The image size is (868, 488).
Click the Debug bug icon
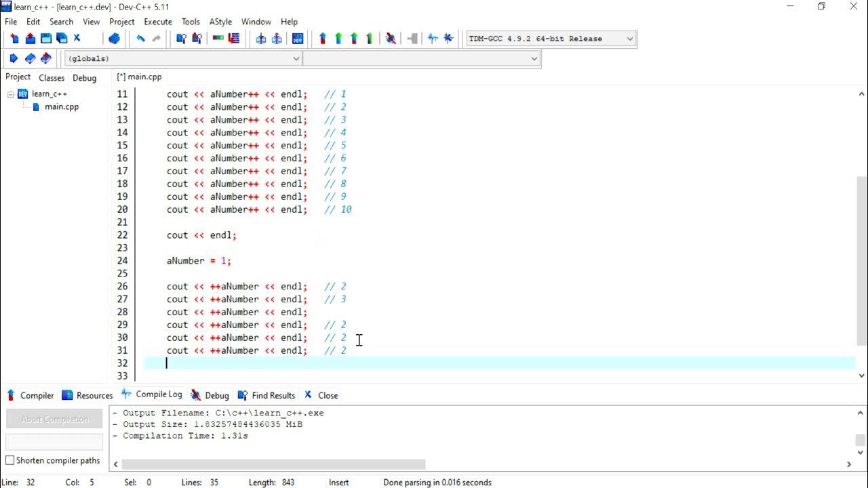coord(391,39)
